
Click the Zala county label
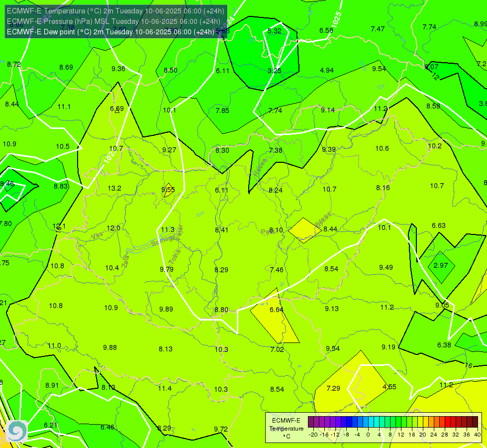click(x=125, y=261)
